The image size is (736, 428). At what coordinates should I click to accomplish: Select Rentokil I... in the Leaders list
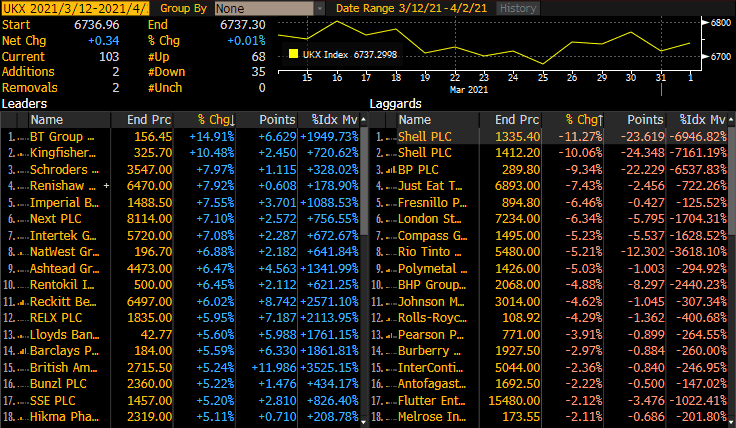point(180,285)
